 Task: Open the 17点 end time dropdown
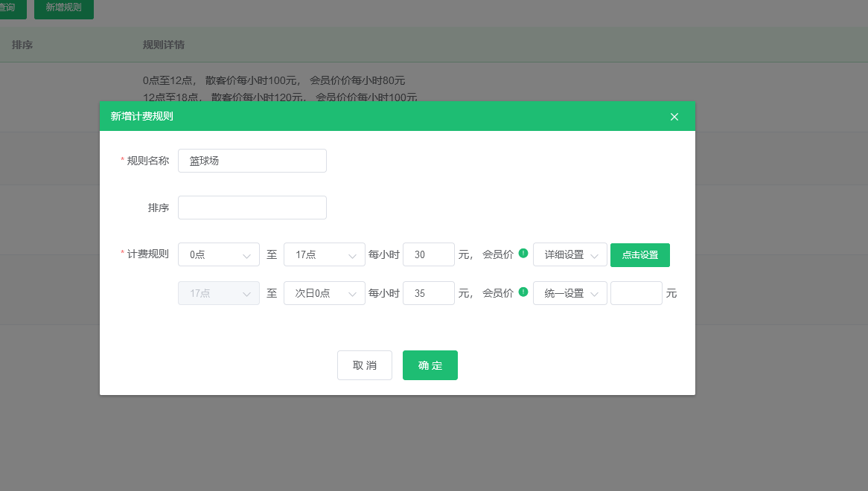325,254
